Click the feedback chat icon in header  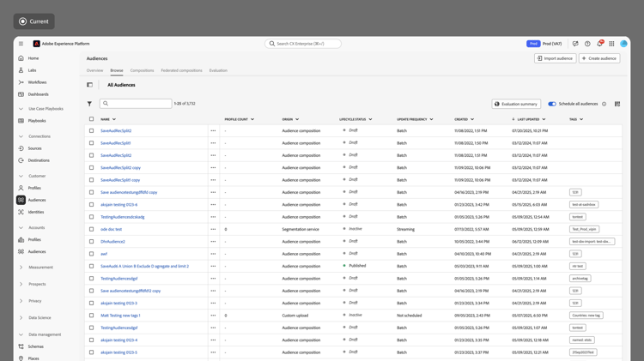(575, 44)
